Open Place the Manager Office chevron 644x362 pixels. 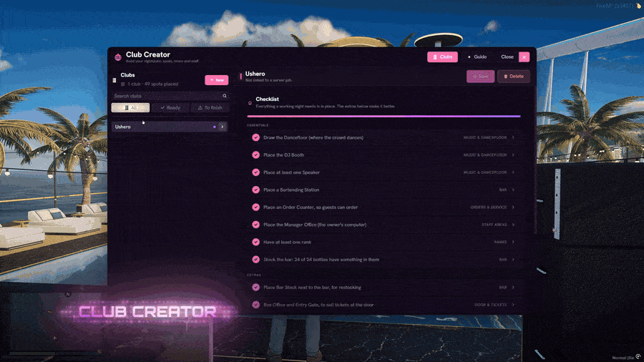513,225
